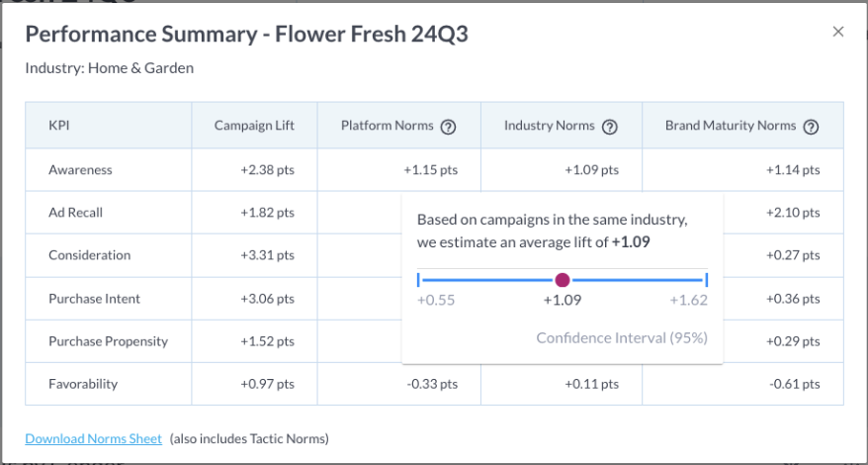Select the Purchase Propensity KPI label
The image size is (868, 465).
[x=108, y=341]
